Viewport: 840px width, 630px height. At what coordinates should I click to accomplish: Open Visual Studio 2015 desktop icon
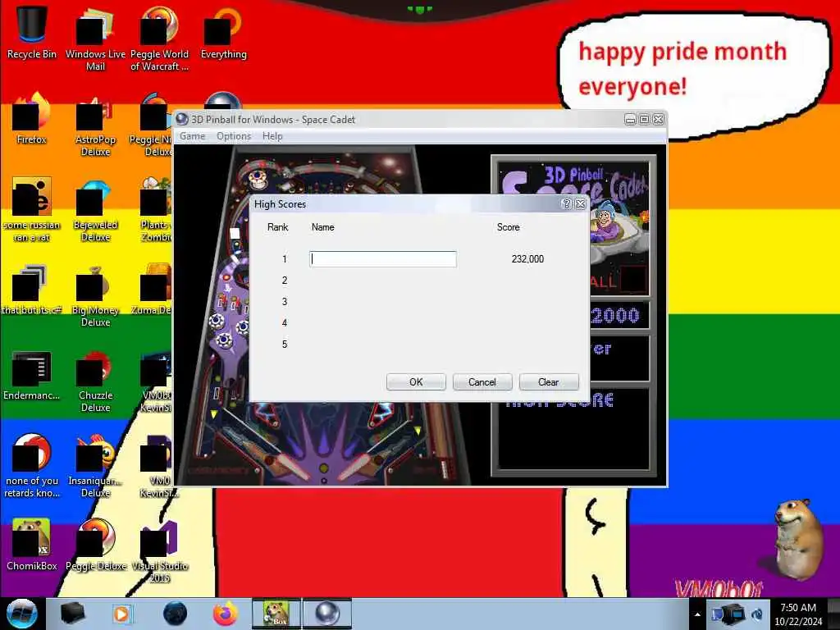coord(159,550)
